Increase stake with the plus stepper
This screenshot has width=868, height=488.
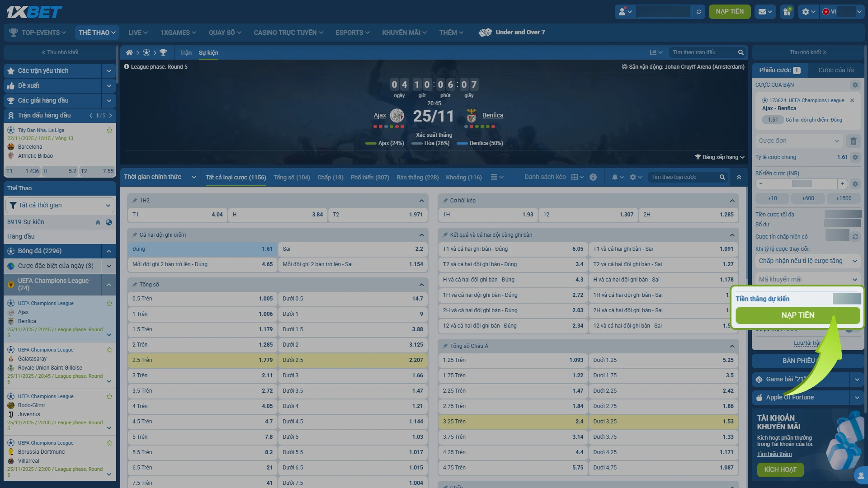point(842,184)
